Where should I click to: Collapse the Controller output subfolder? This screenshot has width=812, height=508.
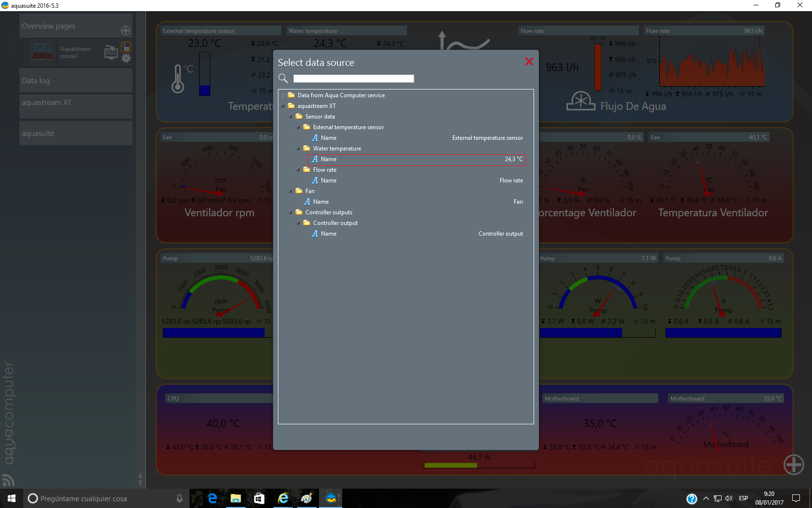[299, 223]
